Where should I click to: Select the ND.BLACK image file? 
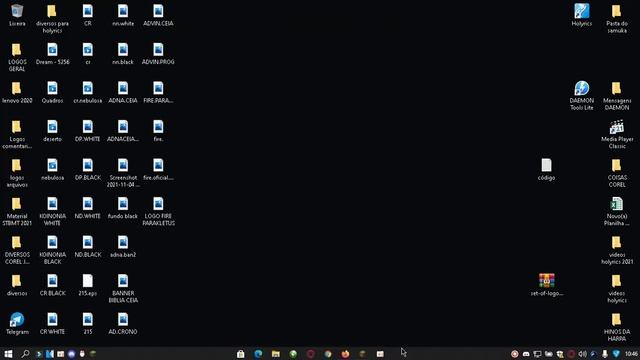point(87,247)
